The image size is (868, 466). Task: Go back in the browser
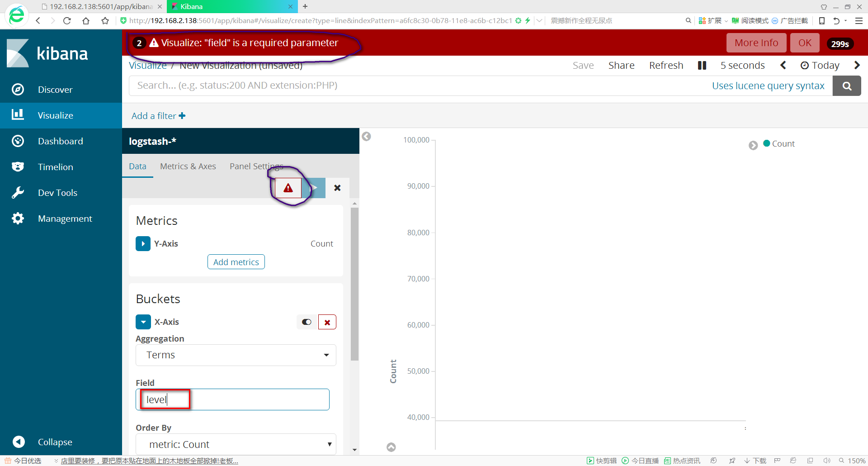(x=38, y=21)
